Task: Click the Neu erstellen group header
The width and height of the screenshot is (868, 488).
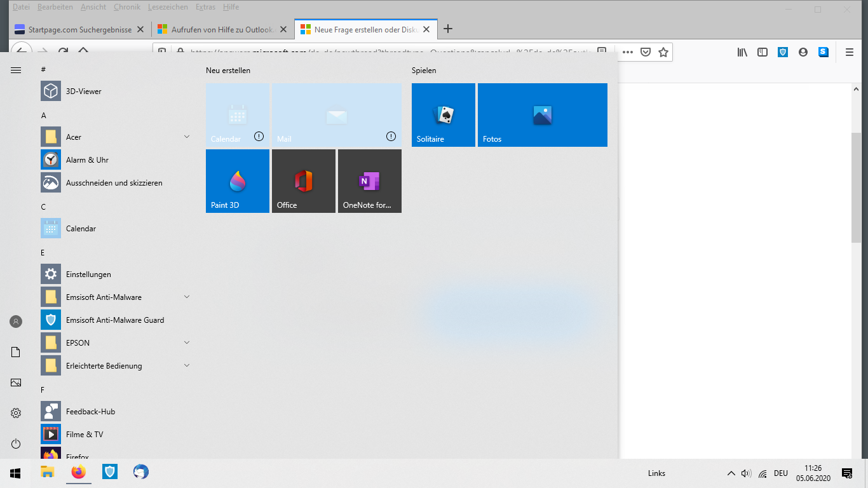Action: coord(228,71)
